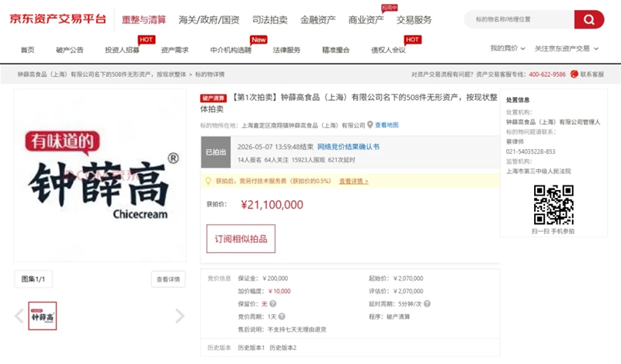The width and height of the screenshot is (621, 364).
Task: Open 历史版本2 link
Action: 283,348
